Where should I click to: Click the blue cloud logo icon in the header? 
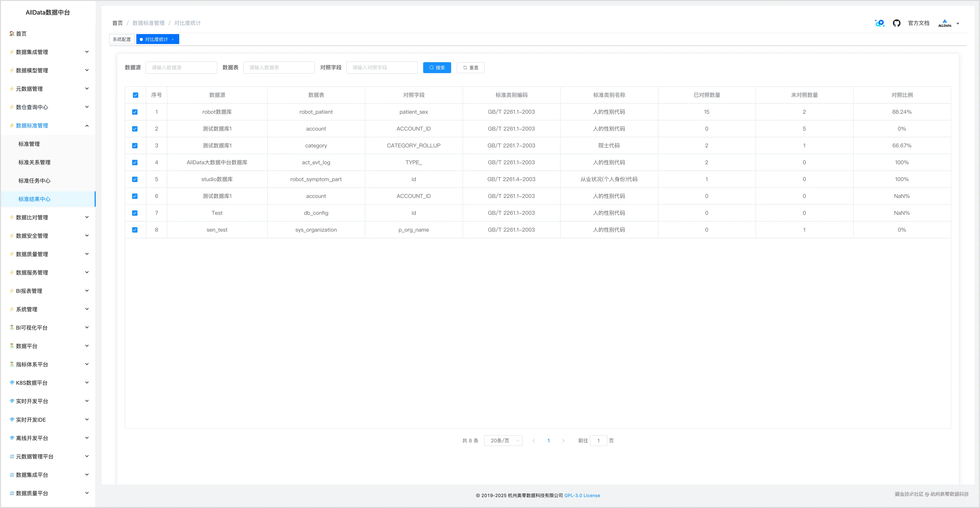(879, 23)
